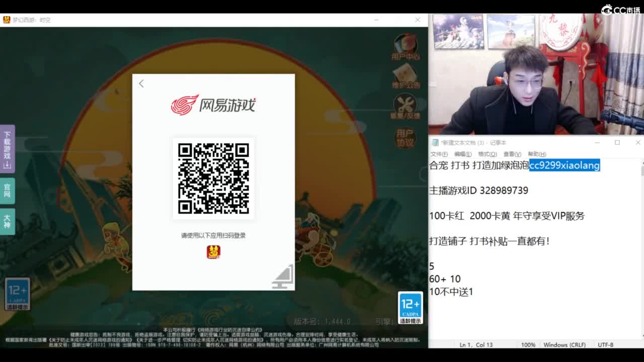Click the 梦幻西游 title bar icon
Image resolution: width=644 pixels, height=362 pixels.
[7, 20]
